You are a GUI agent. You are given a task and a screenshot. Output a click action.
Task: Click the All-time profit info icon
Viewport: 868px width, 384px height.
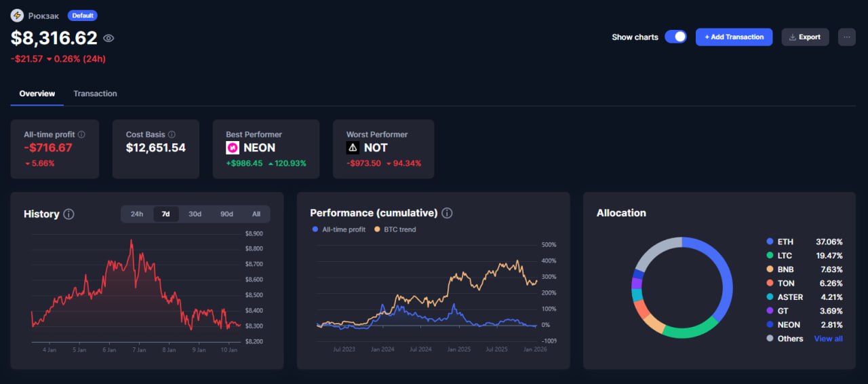click(81, 134)
